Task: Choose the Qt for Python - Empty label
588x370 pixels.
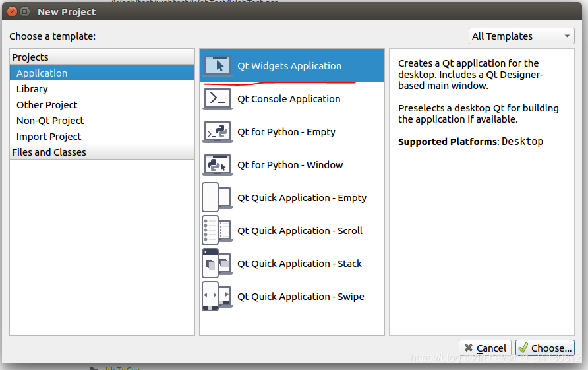Action: [286, 132]
